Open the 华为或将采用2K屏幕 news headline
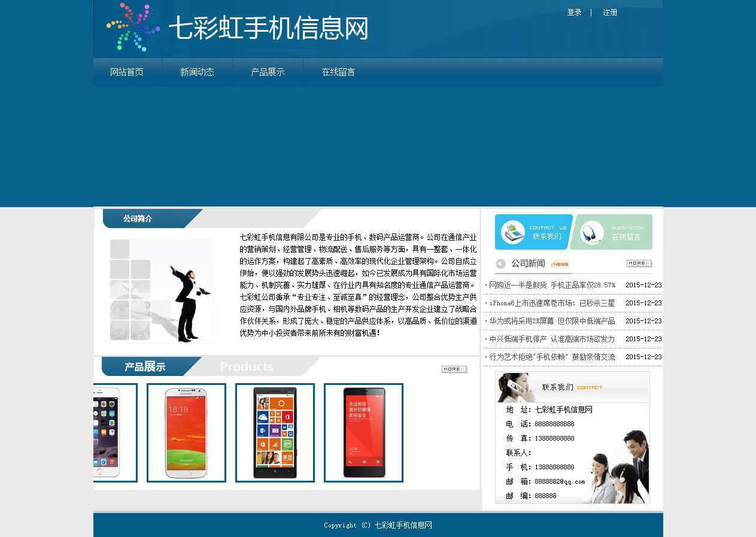Screen dimensions: 756x537 pos(552,321)
